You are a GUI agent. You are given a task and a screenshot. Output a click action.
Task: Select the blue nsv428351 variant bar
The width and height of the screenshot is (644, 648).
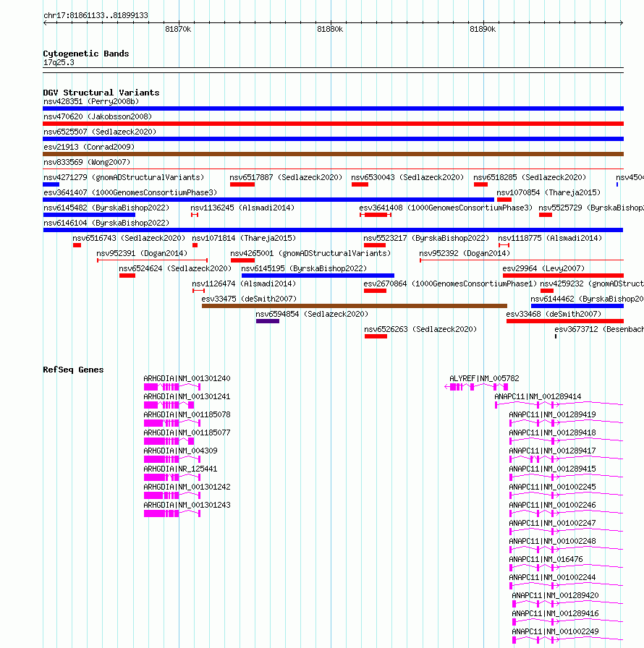(x=333, y=108)
